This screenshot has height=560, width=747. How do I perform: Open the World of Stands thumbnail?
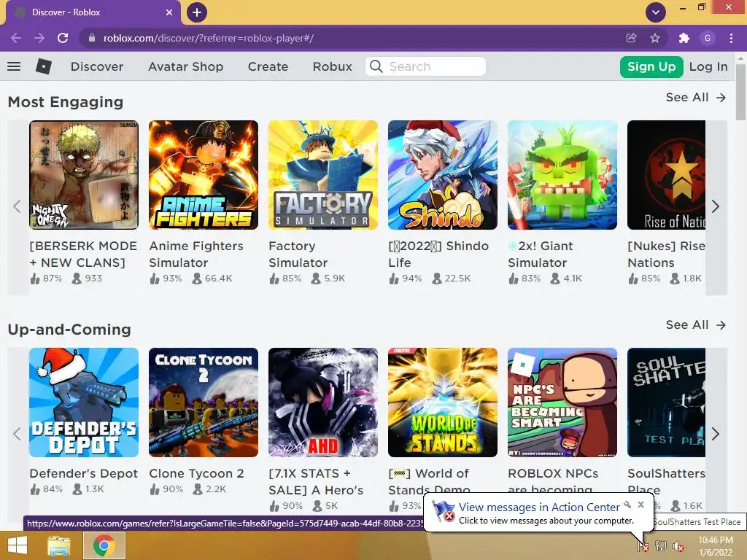coord(443,402)
